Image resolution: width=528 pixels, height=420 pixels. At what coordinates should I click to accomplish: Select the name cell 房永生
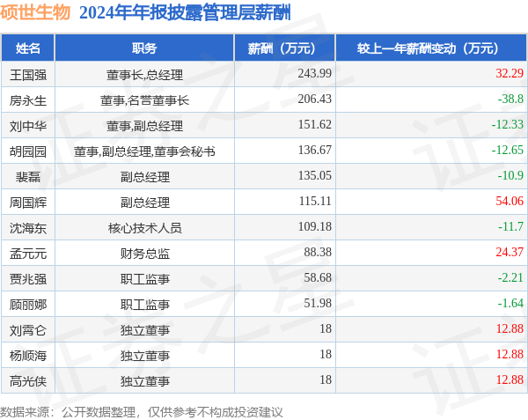pyautogui.click(x=28, y=100)
